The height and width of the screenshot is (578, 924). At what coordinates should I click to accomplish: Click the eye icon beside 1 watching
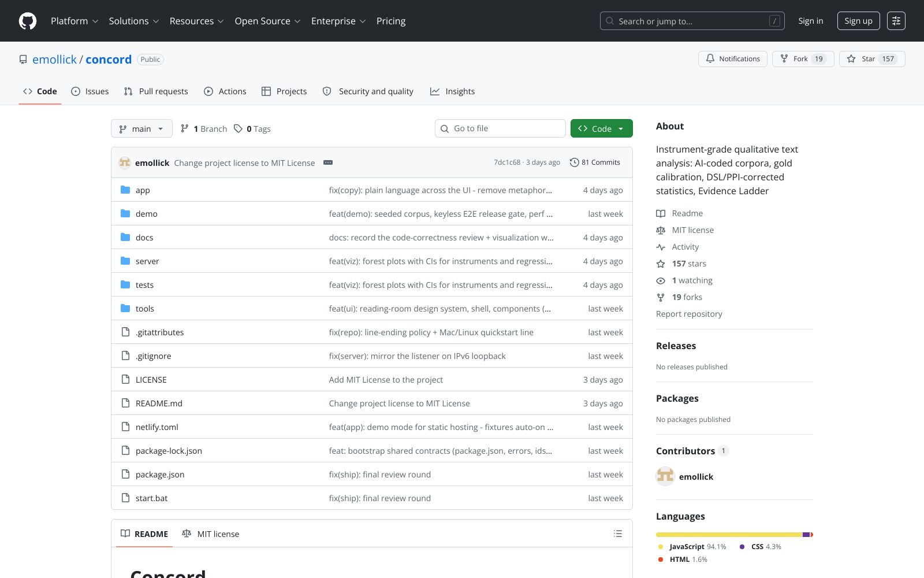(661, 280)
